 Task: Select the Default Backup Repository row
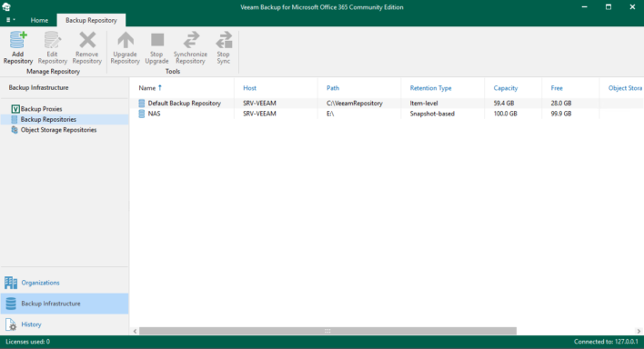point(386,103)
